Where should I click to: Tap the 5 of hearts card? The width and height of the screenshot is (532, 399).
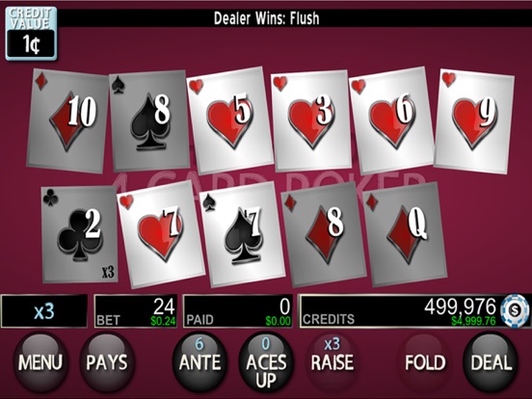pyautogui.click(x=229, y=120)
